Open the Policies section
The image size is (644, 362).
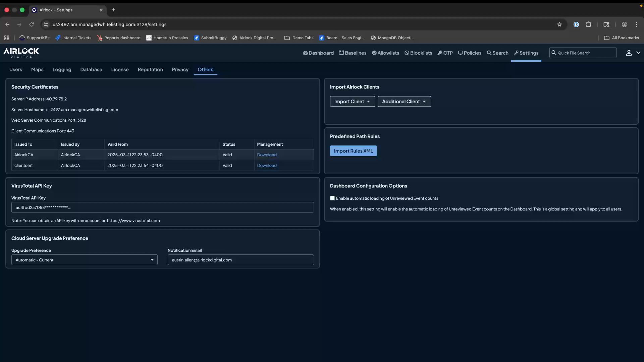[x=470, y=53]
